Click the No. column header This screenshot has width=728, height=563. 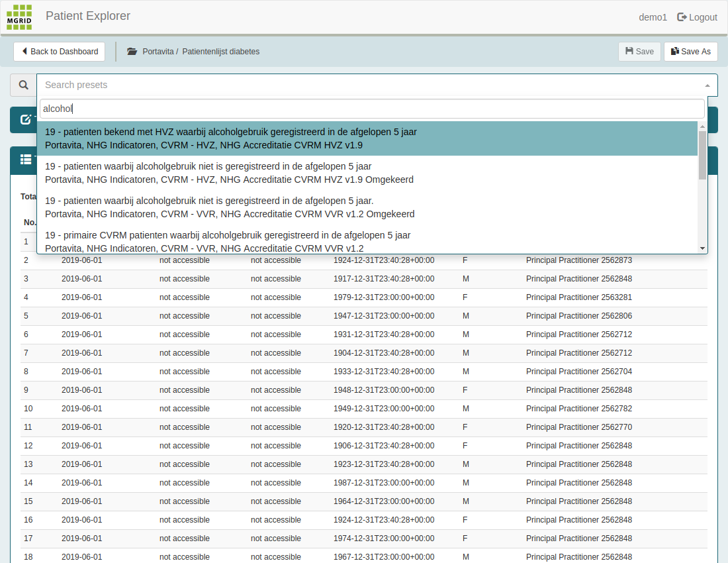click(30, 223)
